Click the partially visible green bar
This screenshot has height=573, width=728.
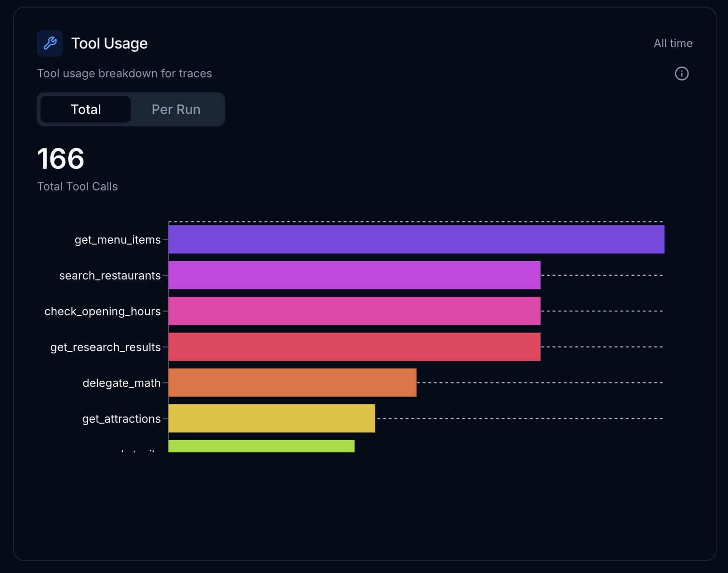tap(261, 446)
